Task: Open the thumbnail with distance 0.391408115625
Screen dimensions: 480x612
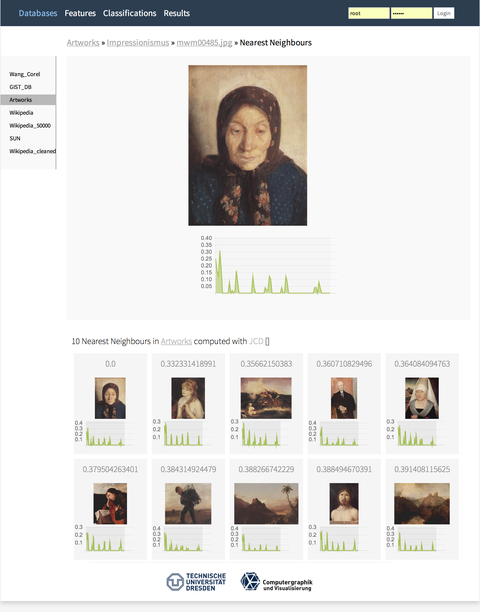Action: [x=422, y=503]
